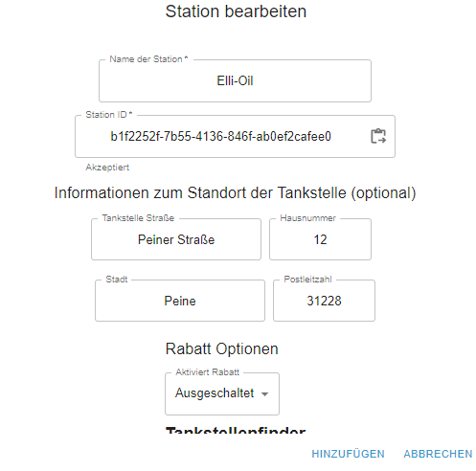The height and width of the screenshot is (471, 476).
Task: Click the Informationen zum Standort section heading
Action: click(235, 192)
